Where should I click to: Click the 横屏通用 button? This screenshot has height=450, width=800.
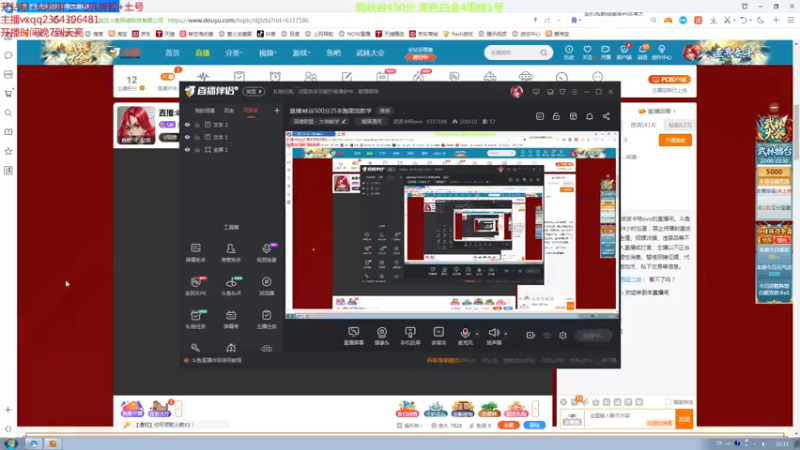point(371,121)
